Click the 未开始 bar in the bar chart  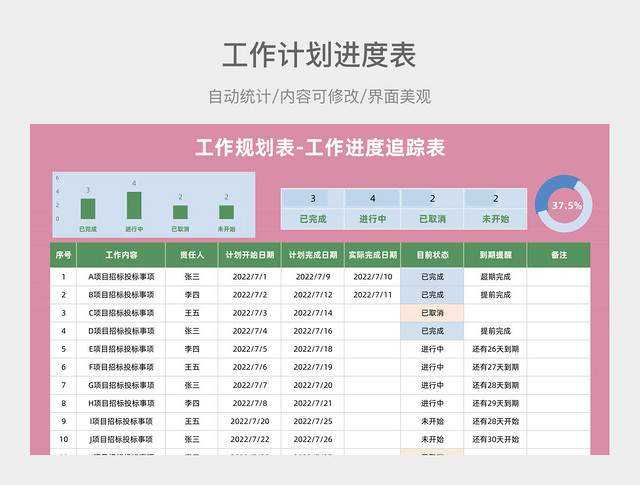coord(227,212)
